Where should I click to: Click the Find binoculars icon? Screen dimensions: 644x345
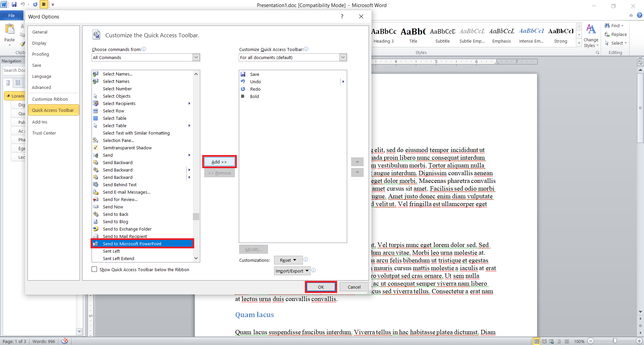(x=607, y=26)
